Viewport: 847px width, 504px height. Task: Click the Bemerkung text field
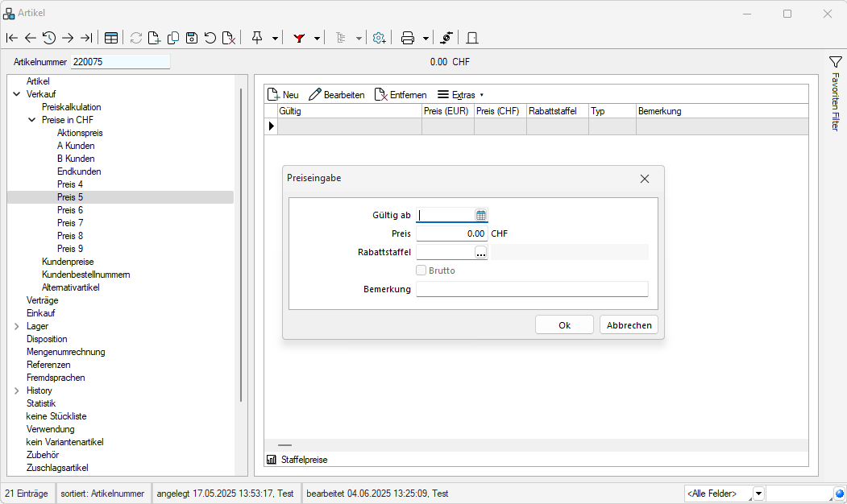pos(532,289)
